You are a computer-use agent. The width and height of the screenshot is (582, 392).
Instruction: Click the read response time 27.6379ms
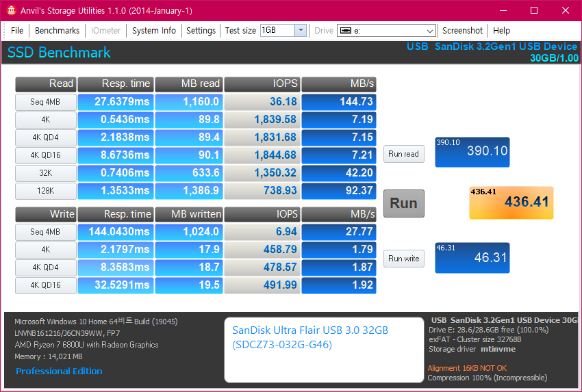point(116,102)
